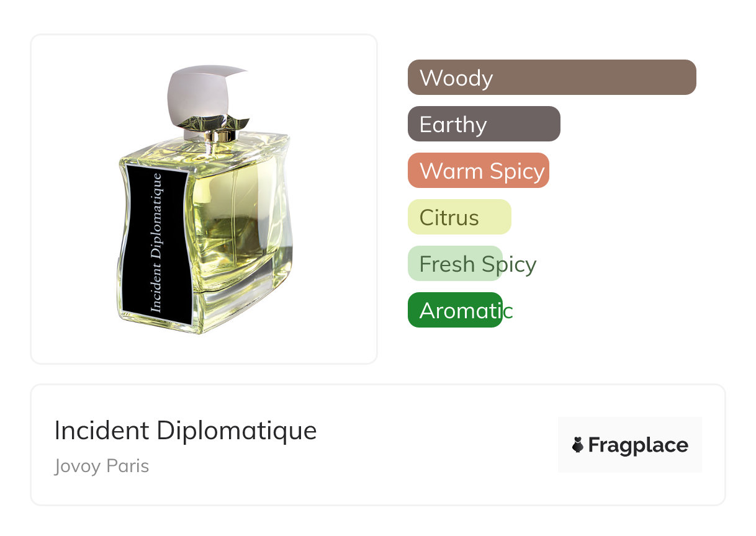Image resolution: width=756 pixels, height=536 pixels.
Task: Click the Warm Spicy label text
Action: (482, 171)
